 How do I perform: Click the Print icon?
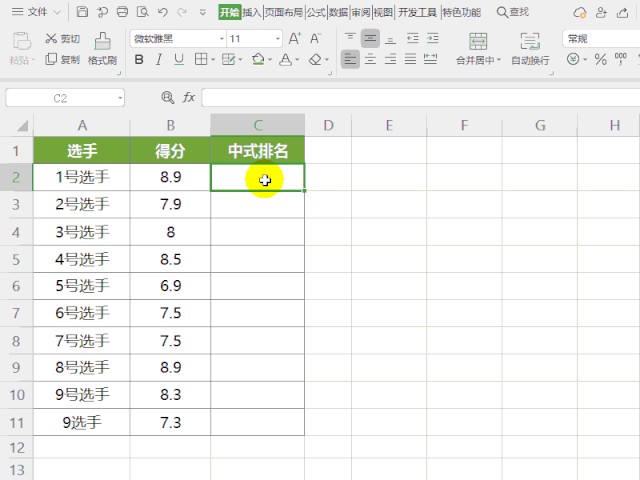122,13
